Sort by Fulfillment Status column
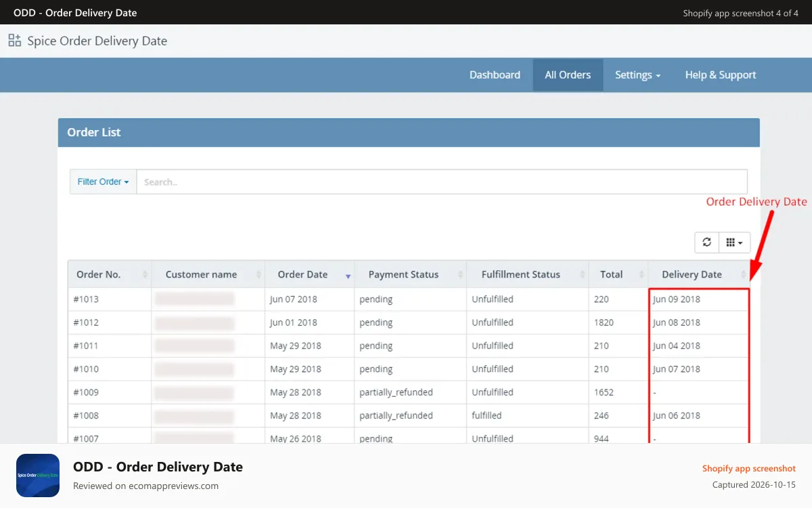This screenshot has height=508, width=812. pos(528,274)
